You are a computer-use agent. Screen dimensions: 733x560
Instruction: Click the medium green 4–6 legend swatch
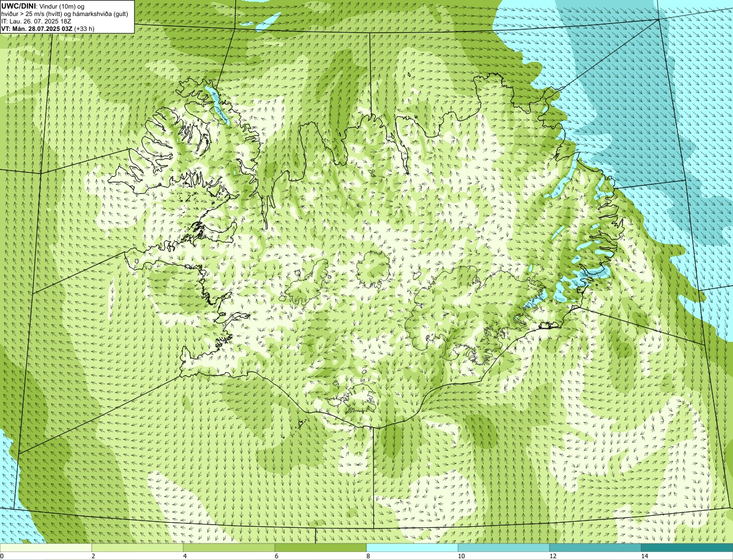click(229, 547)
